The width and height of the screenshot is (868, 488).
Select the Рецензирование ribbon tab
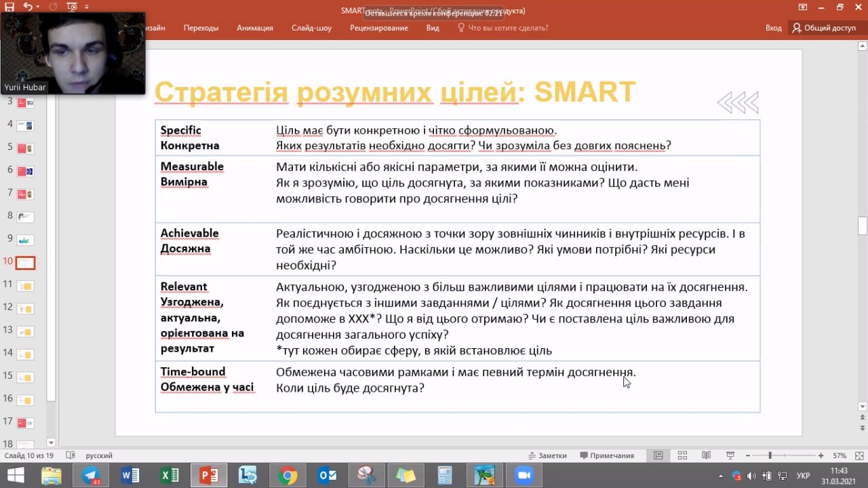[x=379, y=28]
